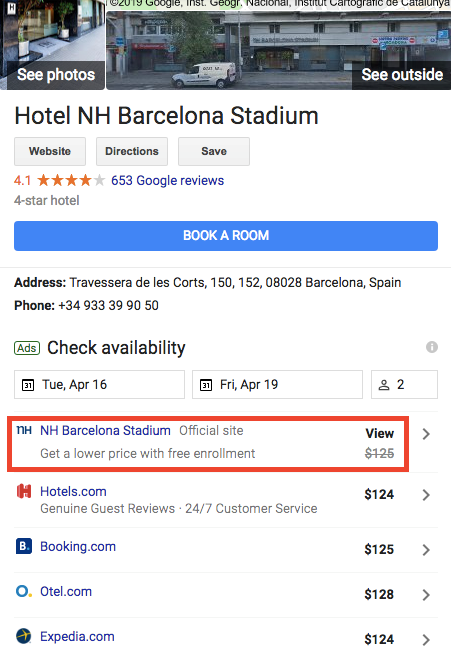Save the hotel listing
Image resolution: width=451 pixels, height=659 pixels.
pos(214,151)
